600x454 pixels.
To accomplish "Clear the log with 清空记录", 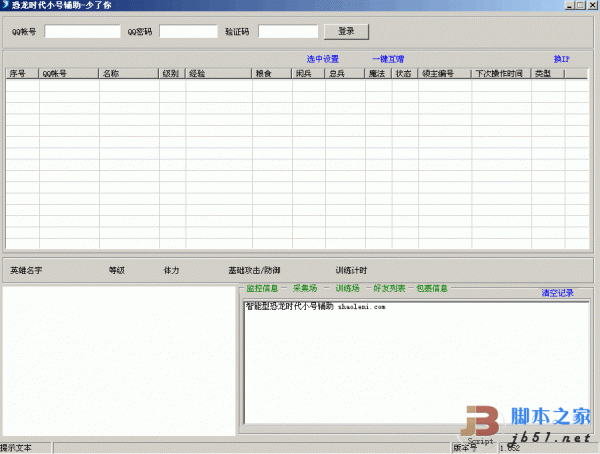I will click(558, 293).
